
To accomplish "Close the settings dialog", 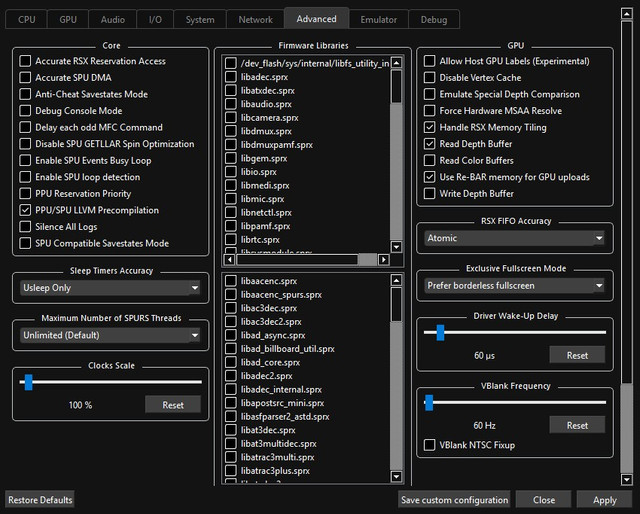I will (x=544, y=500).
